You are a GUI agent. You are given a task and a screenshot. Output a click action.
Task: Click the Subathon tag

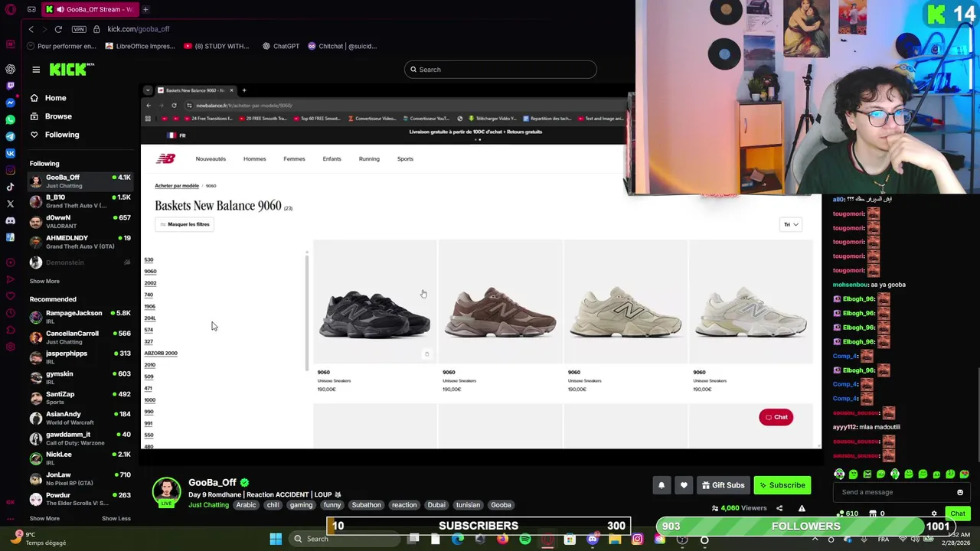click(x=366, y=505)
